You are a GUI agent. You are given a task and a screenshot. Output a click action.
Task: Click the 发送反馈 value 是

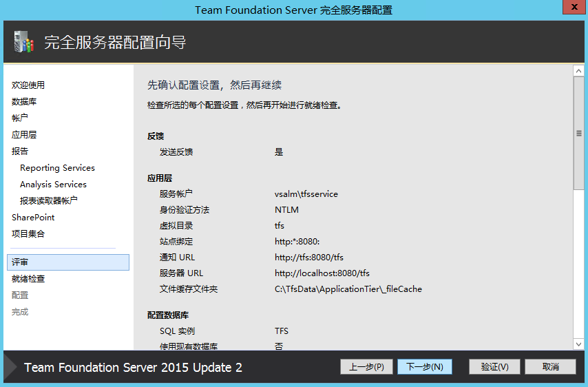click(x=279, y=152)
